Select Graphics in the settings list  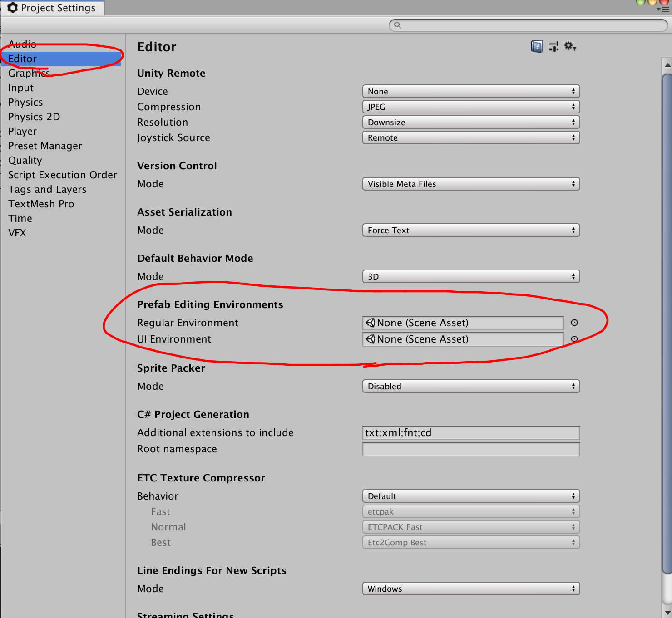29,73
